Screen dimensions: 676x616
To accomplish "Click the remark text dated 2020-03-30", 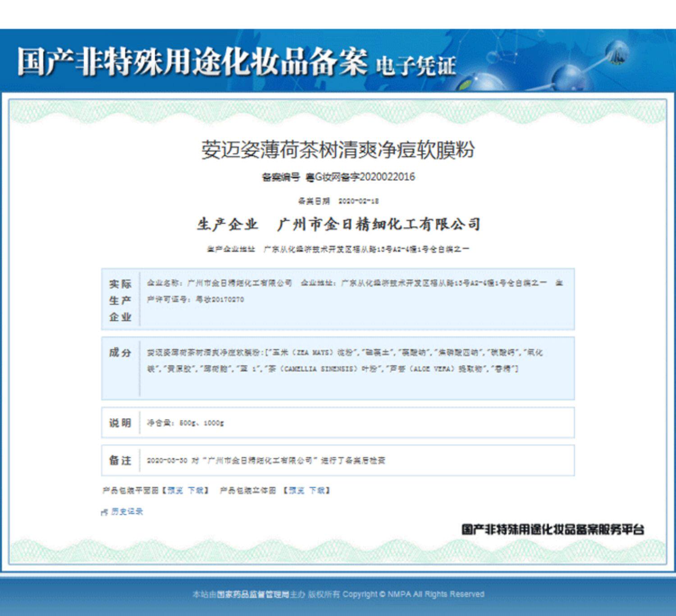I will (266, 460).
